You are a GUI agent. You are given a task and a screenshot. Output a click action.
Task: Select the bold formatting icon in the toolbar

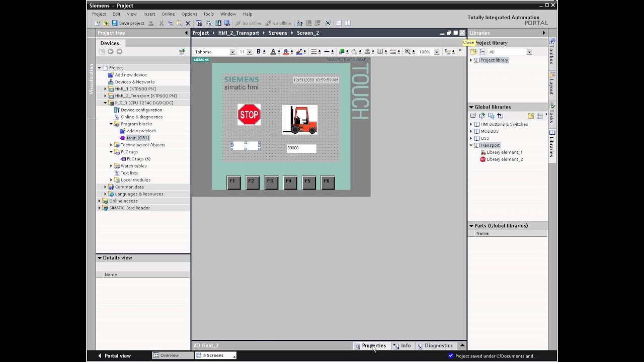click(258, 51)
